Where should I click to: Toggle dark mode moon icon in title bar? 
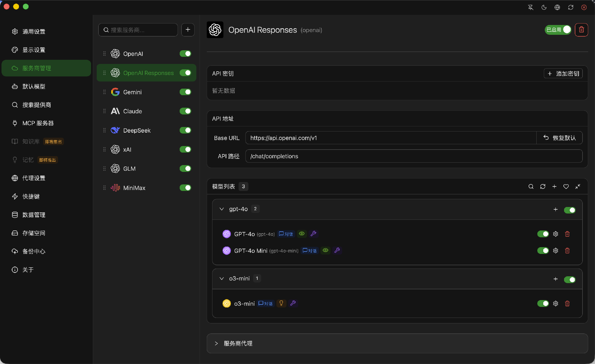pyautogui.click(x=544, y=7)
